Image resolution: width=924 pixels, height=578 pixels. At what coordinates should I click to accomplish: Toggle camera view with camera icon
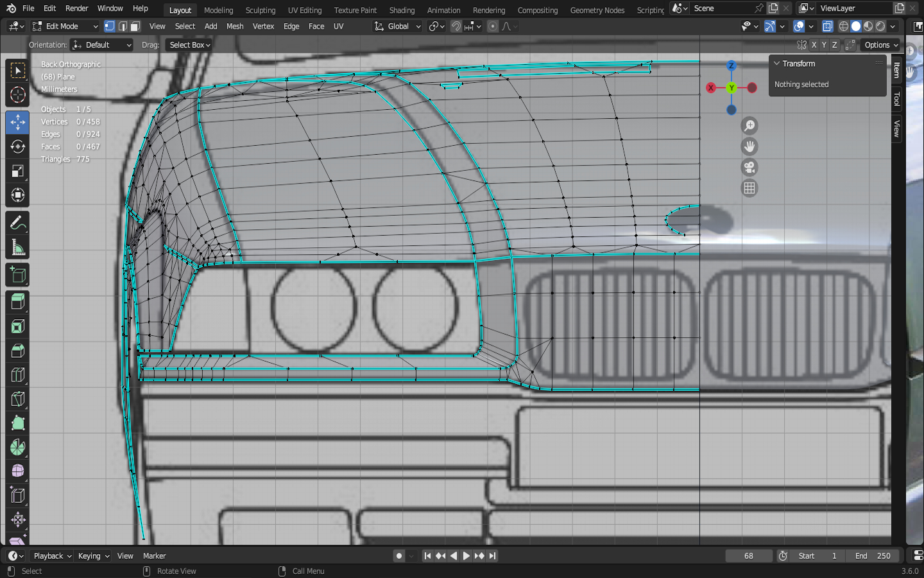[x=749, y=168]
